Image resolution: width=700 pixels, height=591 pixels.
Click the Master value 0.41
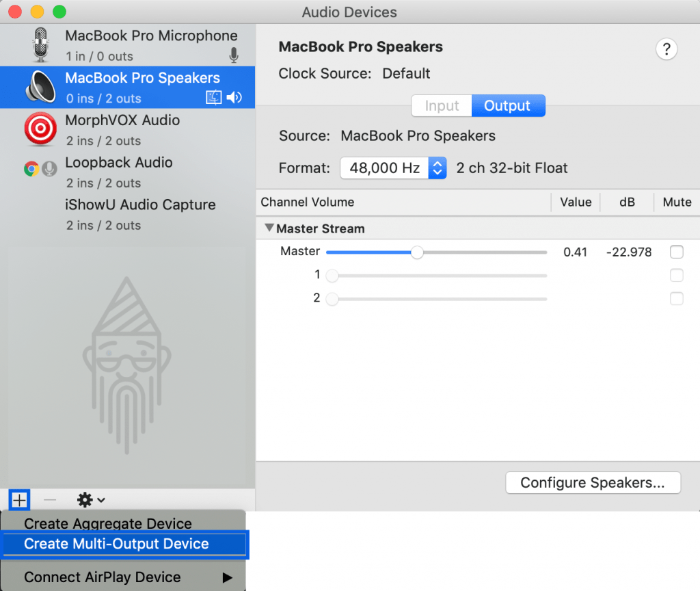point(575,252)
